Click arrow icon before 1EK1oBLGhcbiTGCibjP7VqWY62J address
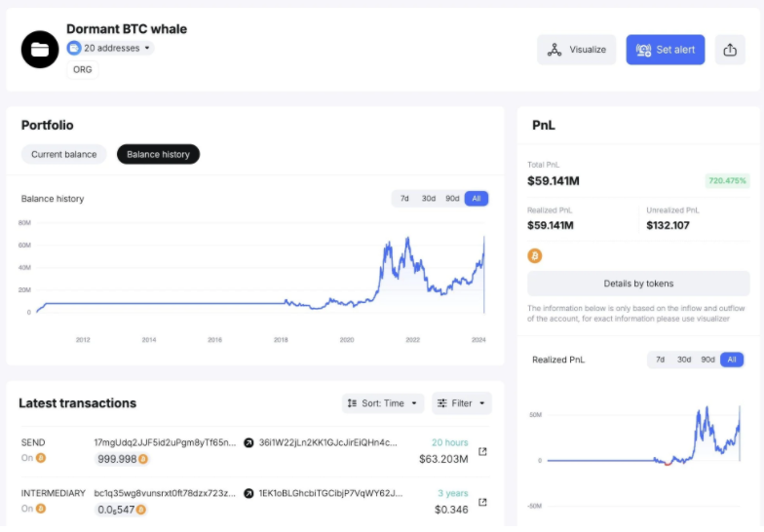Viewport: 764px width, 532px height. coord(248,493)
